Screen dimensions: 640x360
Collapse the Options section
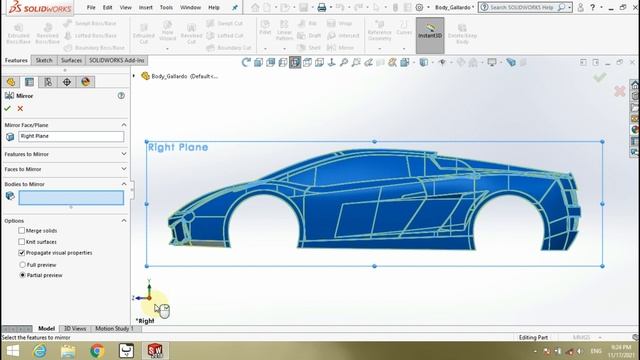(x=124, y=220)
